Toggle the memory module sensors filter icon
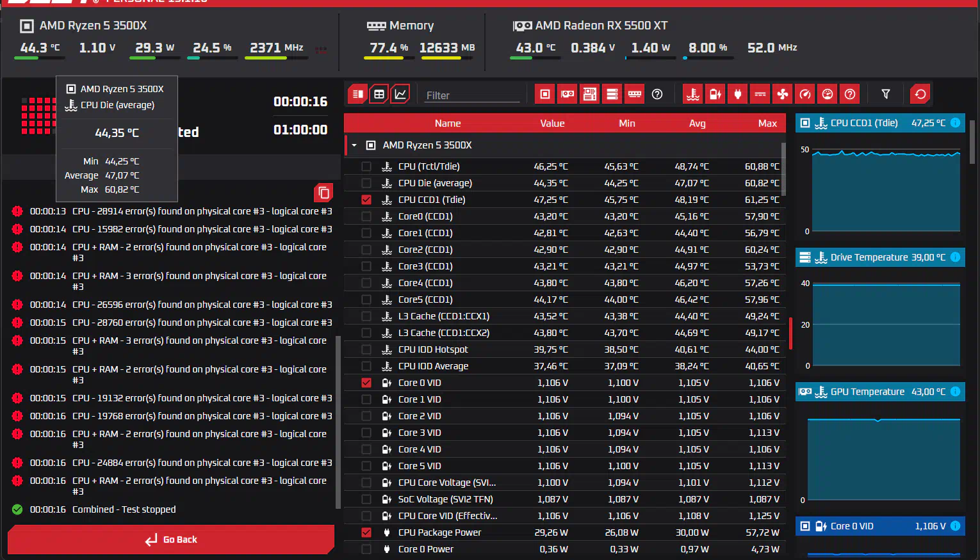This screenshot has width=980, height=560. (x=635, y=94)
